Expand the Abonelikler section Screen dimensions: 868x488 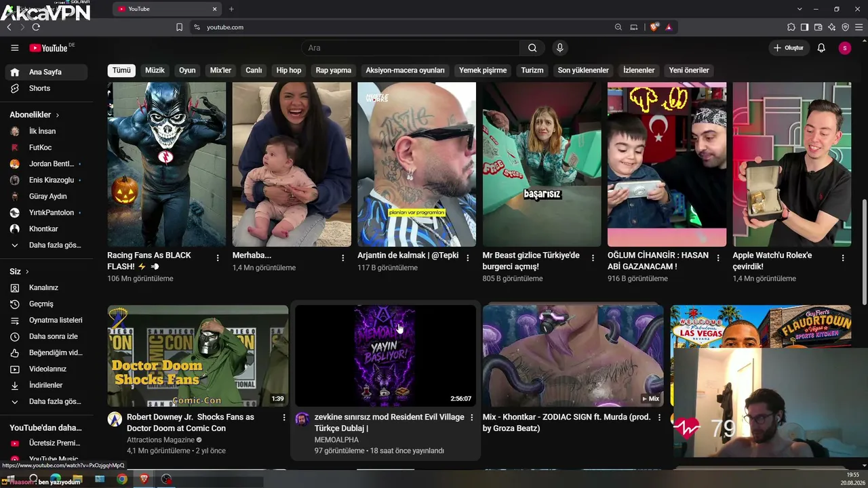[x=35, y=115]
